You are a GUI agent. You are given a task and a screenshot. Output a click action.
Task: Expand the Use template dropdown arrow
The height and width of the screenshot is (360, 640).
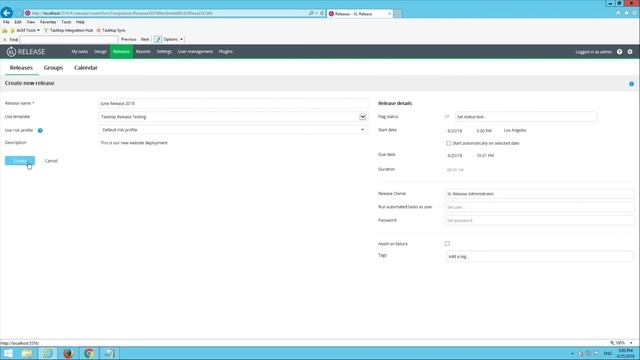362,117
